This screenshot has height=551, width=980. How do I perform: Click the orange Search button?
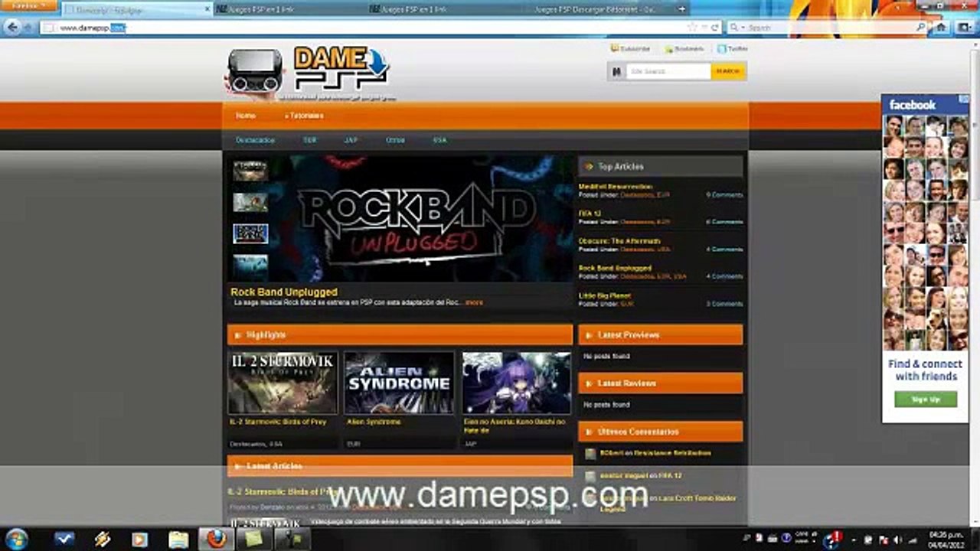click(728, 71)
